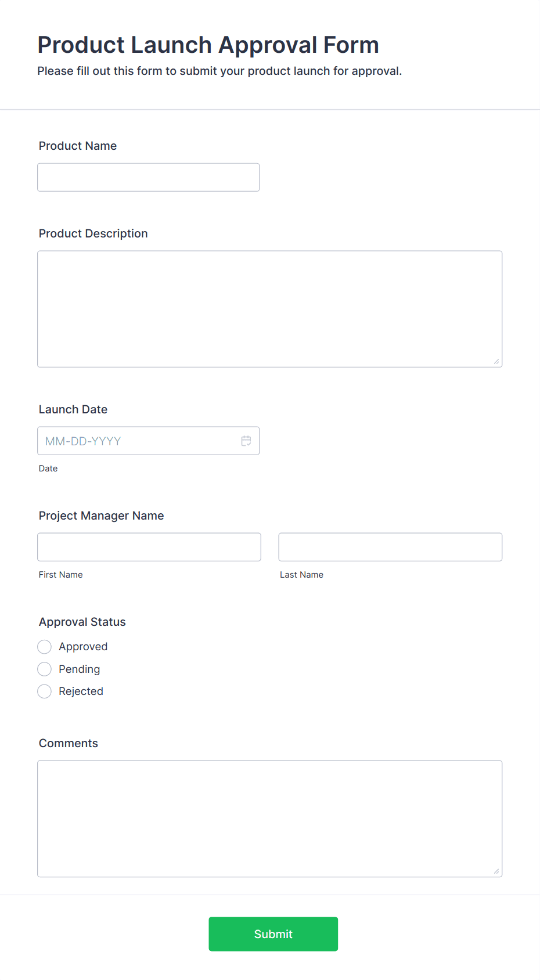Click into the Product Description textarea

(x=270, y=309)
